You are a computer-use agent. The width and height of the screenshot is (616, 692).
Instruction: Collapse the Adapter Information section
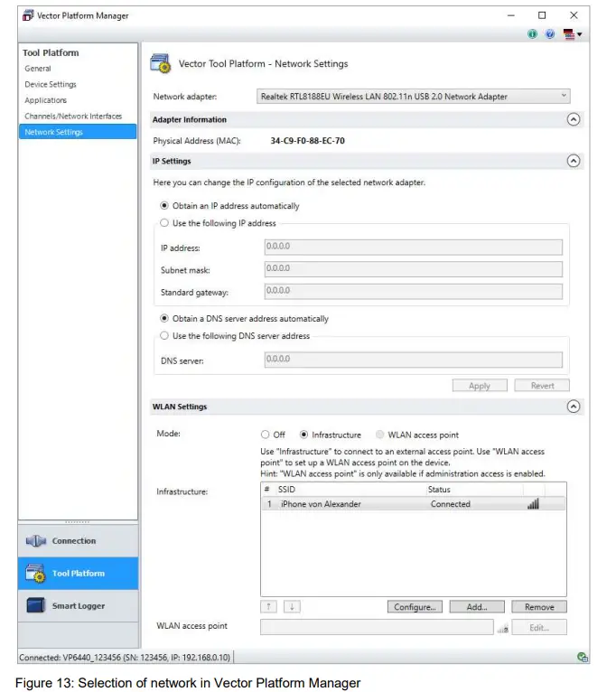point(574,119)
